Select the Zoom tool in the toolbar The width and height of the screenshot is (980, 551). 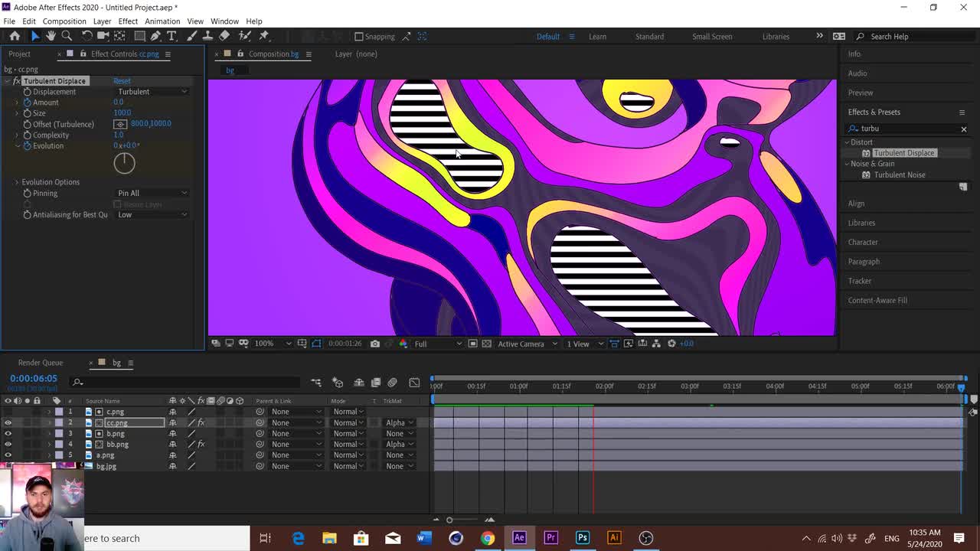(67, 36)
